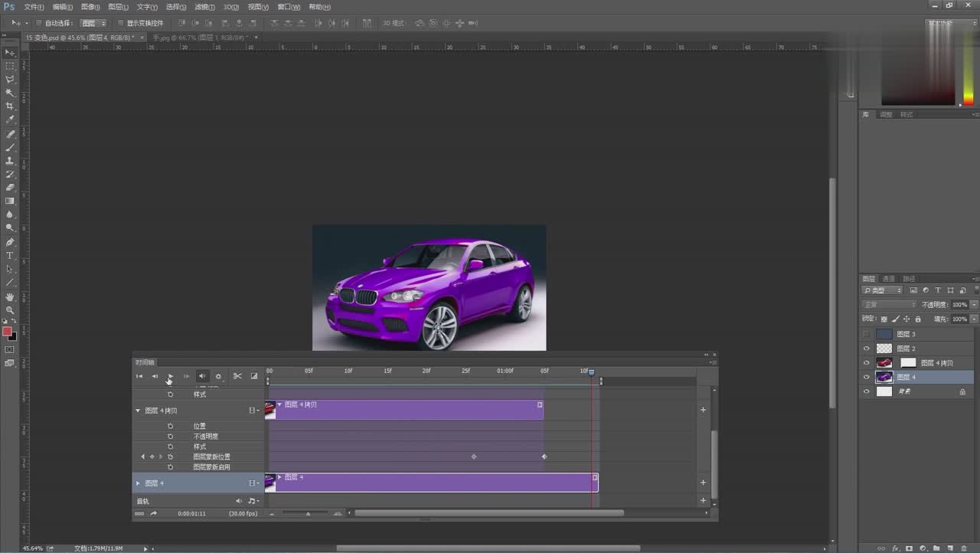Go to first frame in timeline
This screenshot has width=980, height=553.
coord(139,376)
